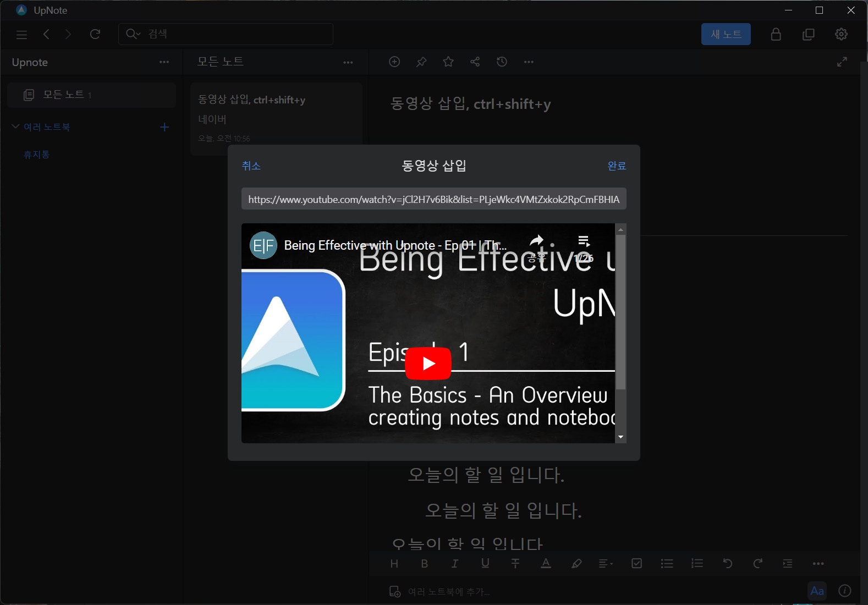
Task: Toggle the sidebar hamburger menu
Action: pyautogui.click(x=21, y=35)
